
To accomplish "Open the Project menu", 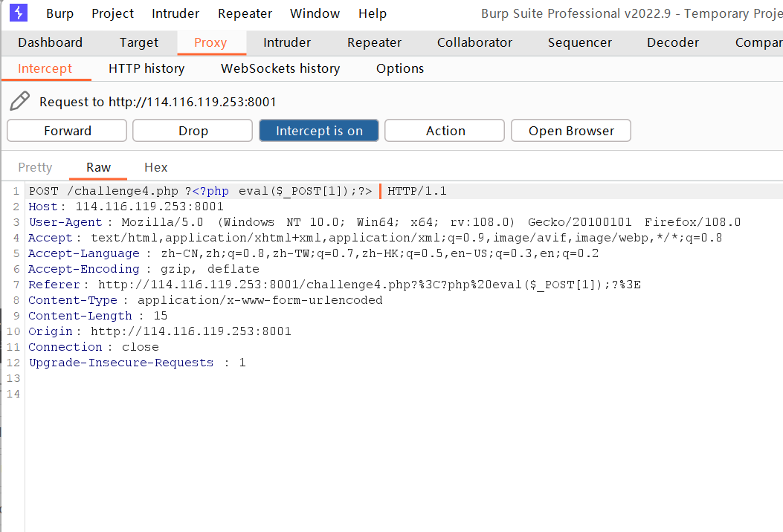I will (x=112, y=13).
